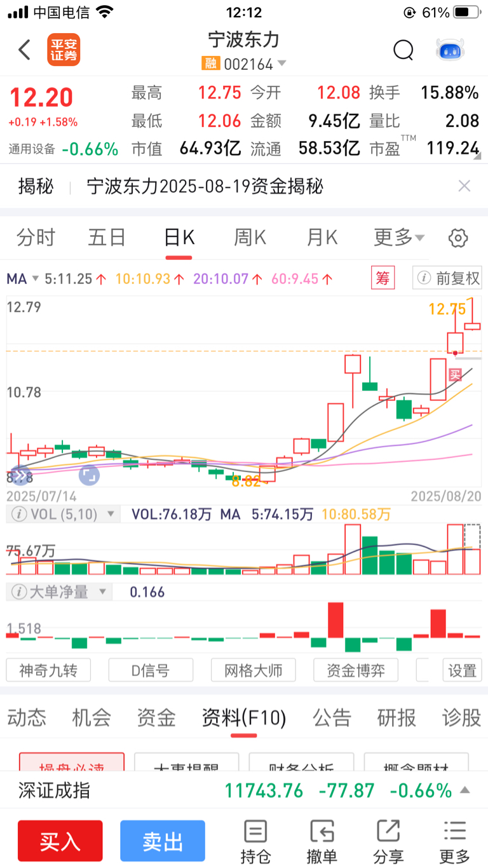
Task: Open the indicator 设置 button
Action: coord(462,670)
